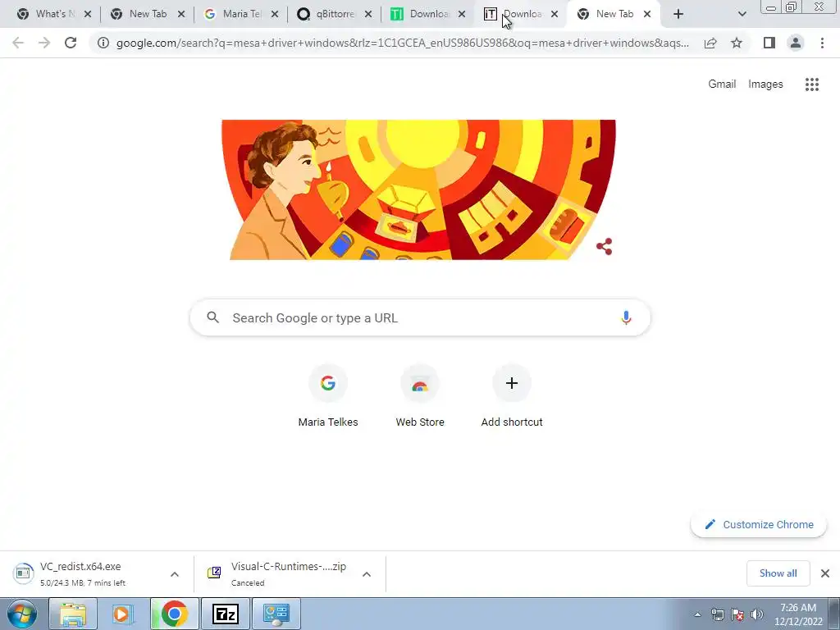Screen dimensions: 840x630
Task: Switch to the Maria Telkes tab
Action: click(234, 14)
